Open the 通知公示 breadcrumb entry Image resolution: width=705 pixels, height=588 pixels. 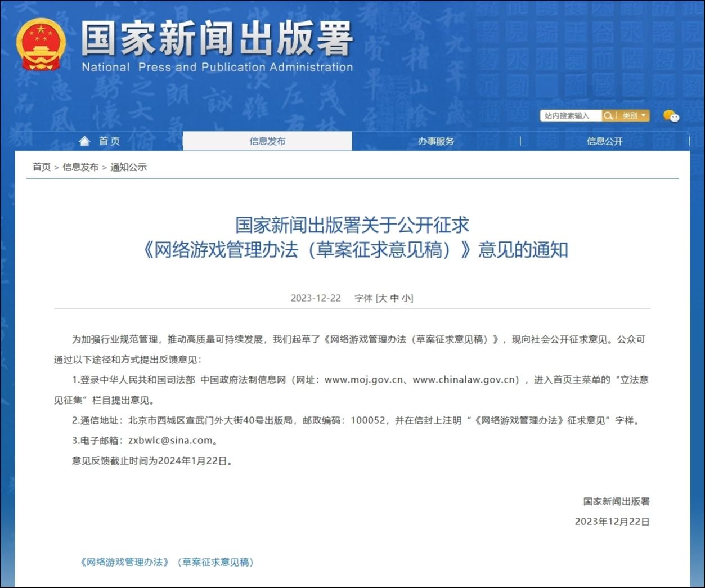click(x=129, y=167)
